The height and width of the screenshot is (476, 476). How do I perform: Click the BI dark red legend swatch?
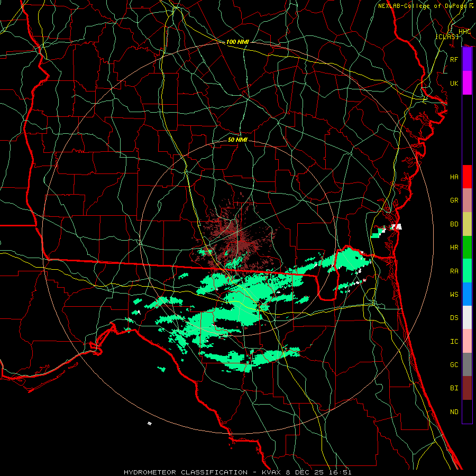pos(467,388)
